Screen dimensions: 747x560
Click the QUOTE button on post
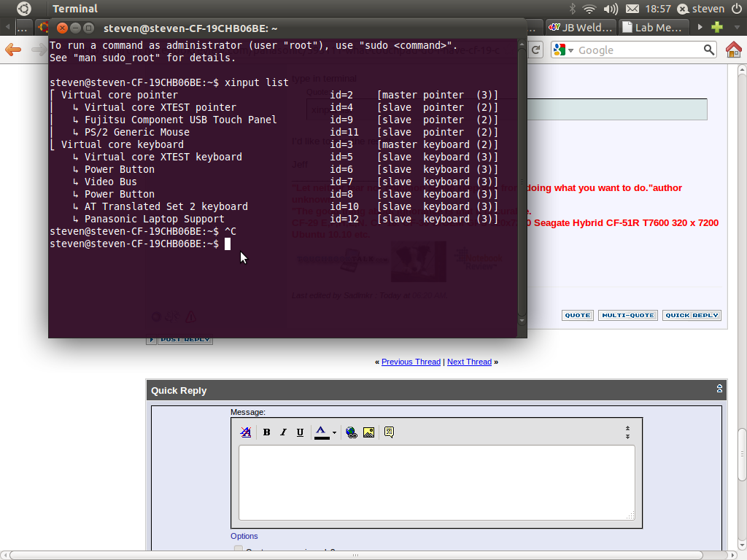coord(578,315)
